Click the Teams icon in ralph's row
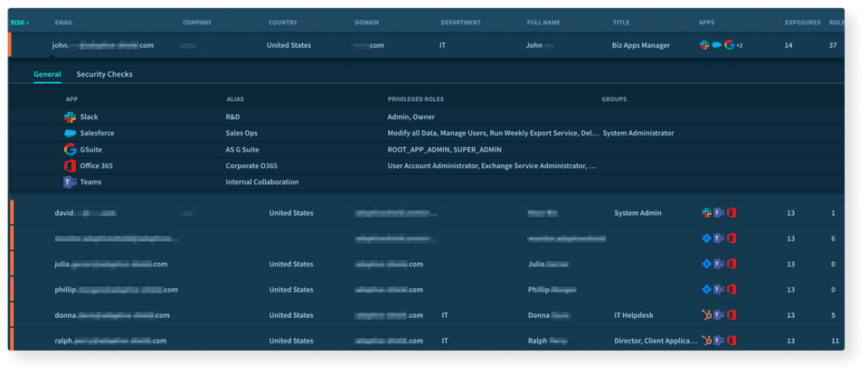This screenshot has width=868, height=374. (719, 341)
